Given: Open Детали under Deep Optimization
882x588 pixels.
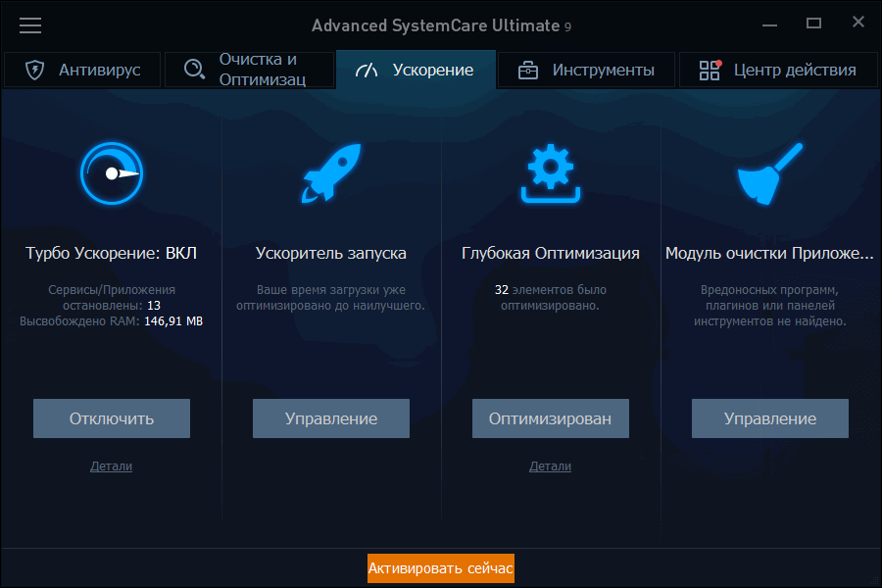Looking at the screenshot, I should 550,465.
